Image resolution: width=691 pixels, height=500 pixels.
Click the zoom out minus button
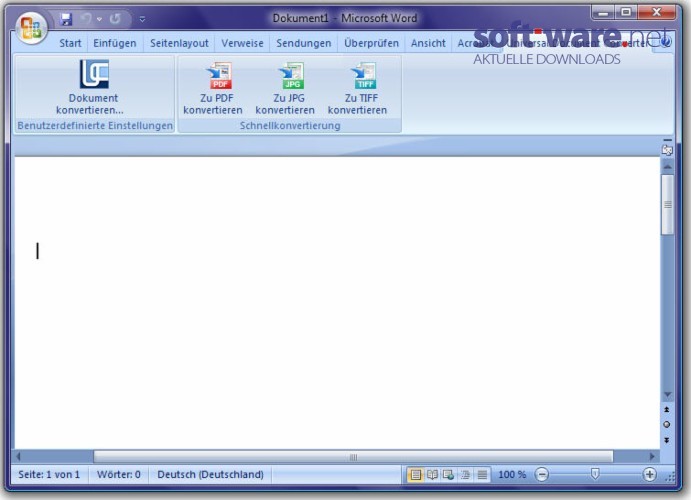(542, 474)
